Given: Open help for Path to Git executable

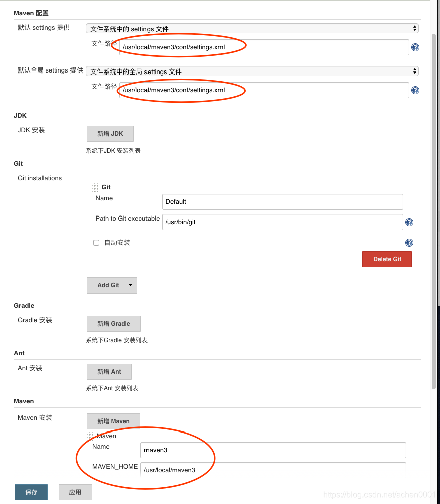Looking at the screenshot, I should pos(409,222).
